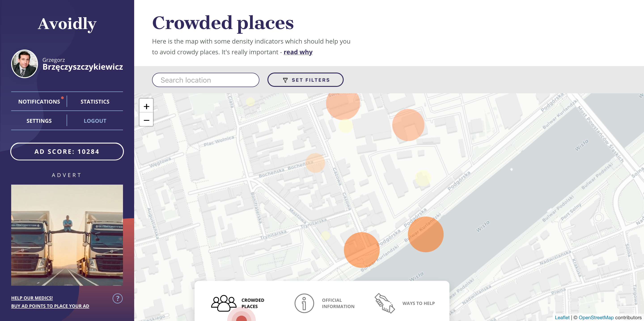Go to Statistics section
Screen dimensions: 644x321
(95, 102)
